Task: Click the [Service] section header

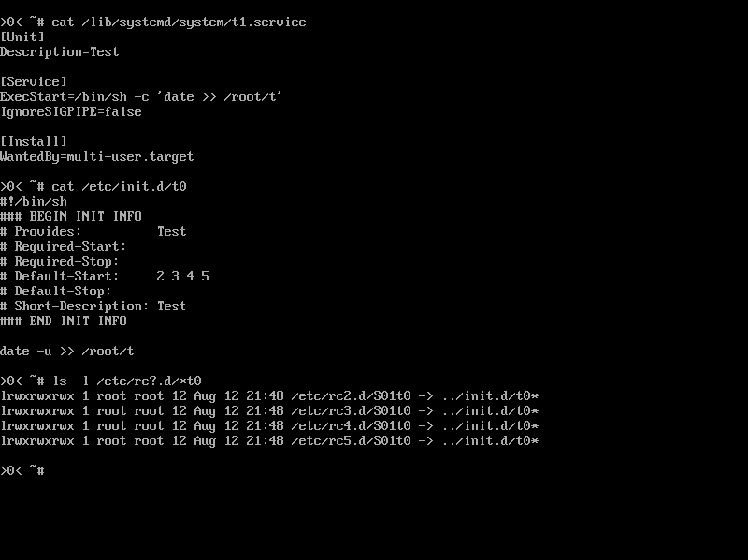Action: (34, 81)
